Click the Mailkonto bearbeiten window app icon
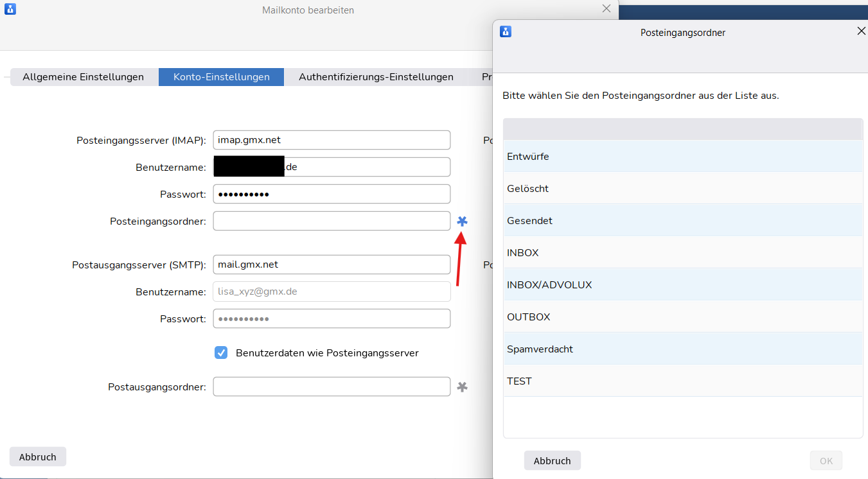868x479 pixels. [x=10, y=9]
